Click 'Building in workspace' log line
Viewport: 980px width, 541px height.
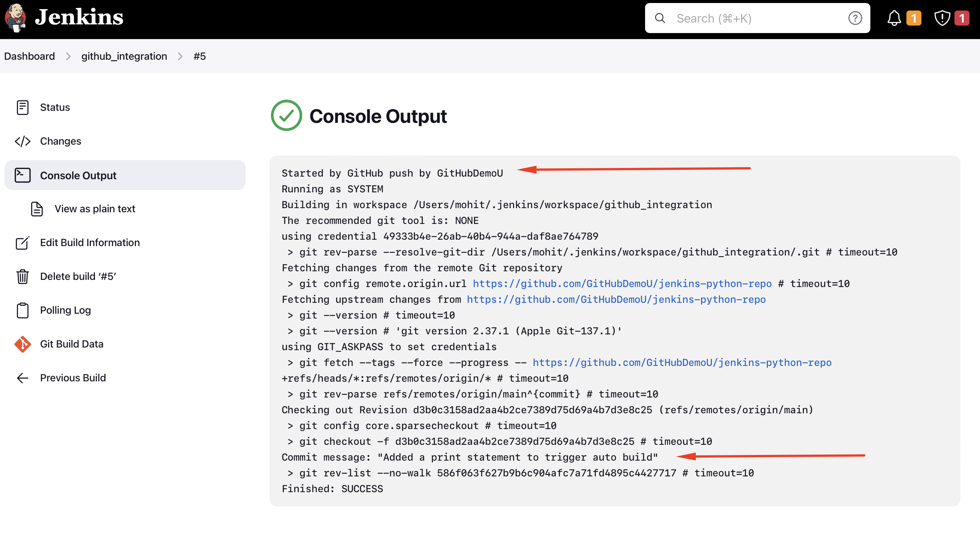[x=496, y=205]
